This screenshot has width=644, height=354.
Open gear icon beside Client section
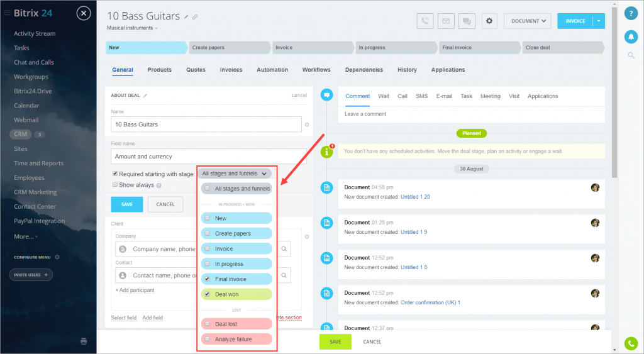[307, 236]
